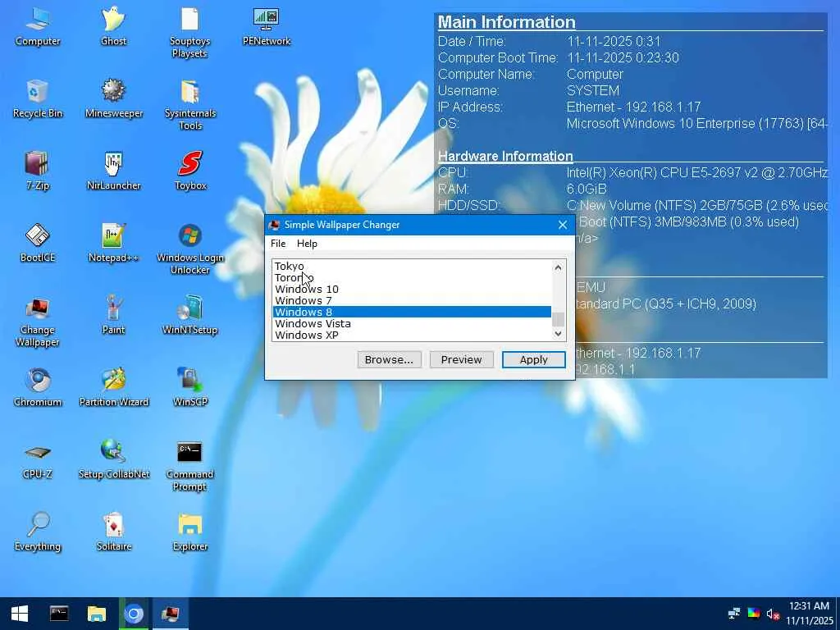
Task: Pick the Windows XP wallpaper entry
Action: (x=412, y=335)
